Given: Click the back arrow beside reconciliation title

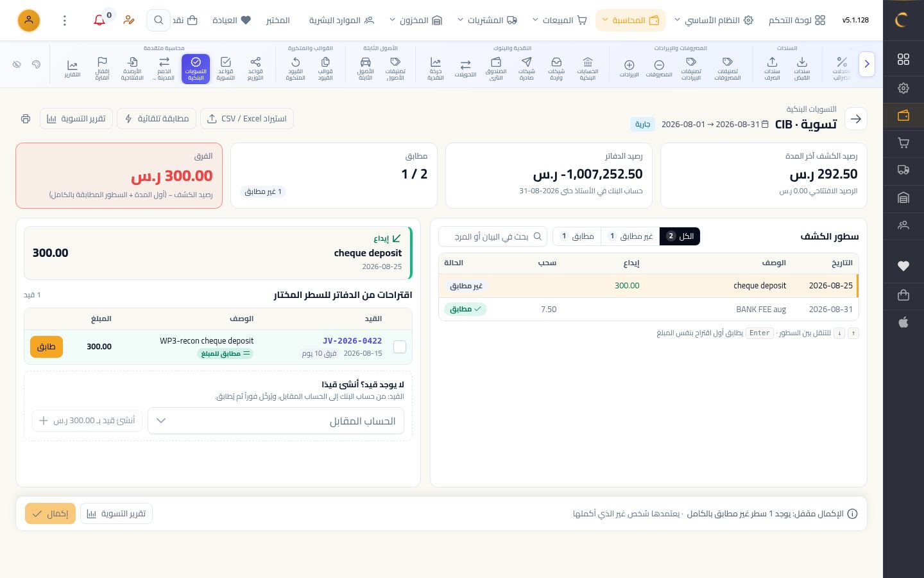Looking at the screenshot, I should pos(856,119).
